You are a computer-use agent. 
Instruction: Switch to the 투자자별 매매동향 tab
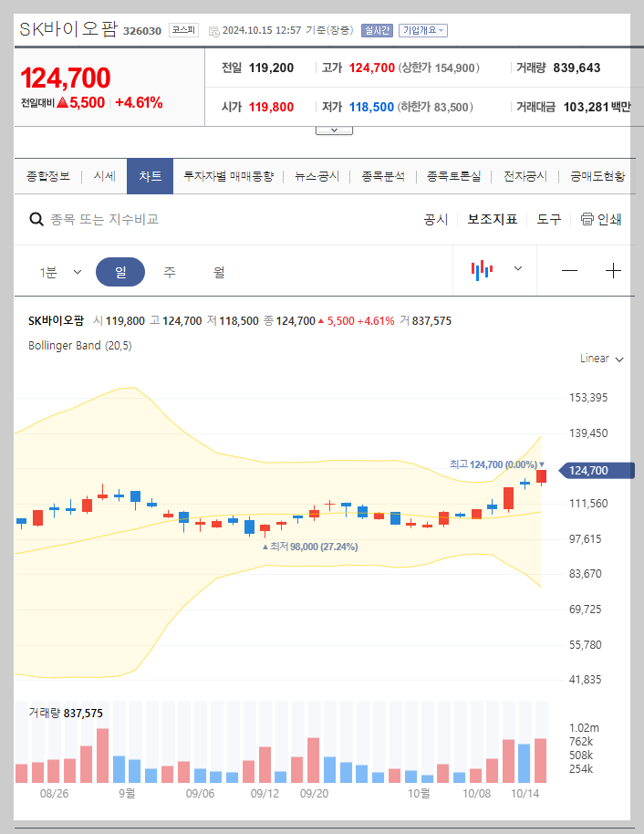pos(230,176)
